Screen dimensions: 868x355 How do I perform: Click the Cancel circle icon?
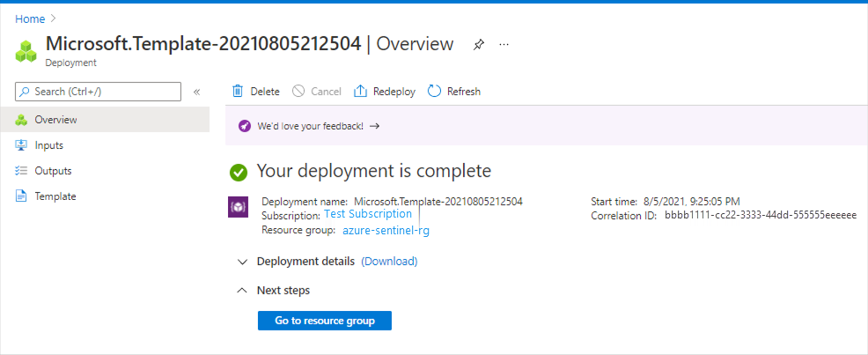[298, 92]
